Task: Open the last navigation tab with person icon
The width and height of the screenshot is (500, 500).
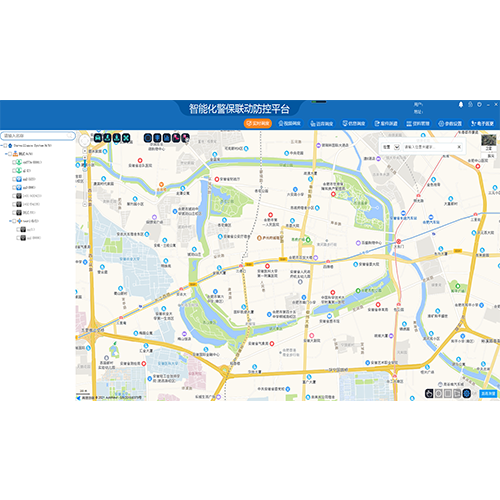Action: tap(482, 123)
